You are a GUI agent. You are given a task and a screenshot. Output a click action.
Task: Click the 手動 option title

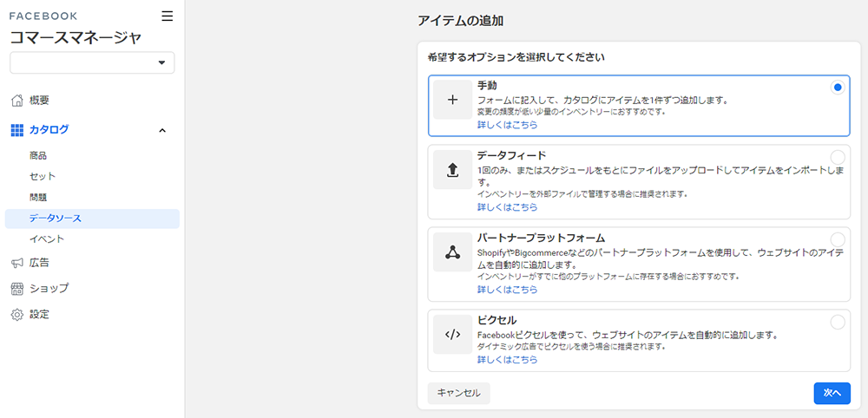click(x=487, y=86)
